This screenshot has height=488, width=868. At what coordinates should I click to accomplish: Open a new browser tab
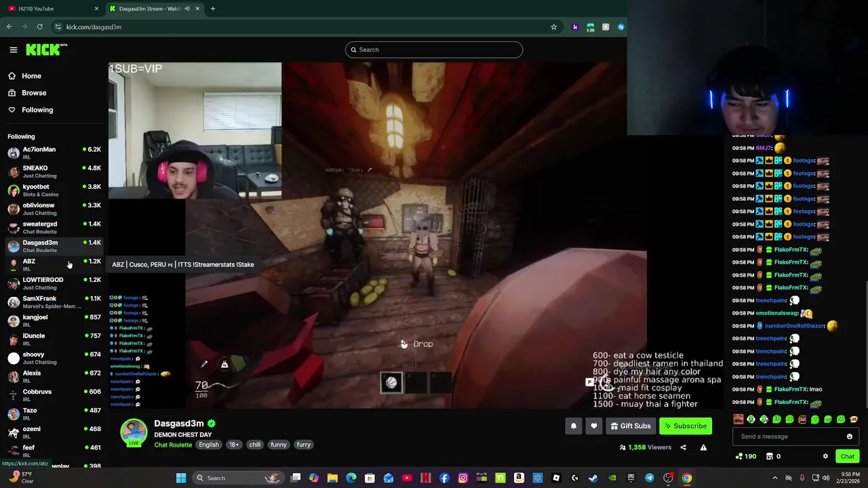(x=213, y=8)
